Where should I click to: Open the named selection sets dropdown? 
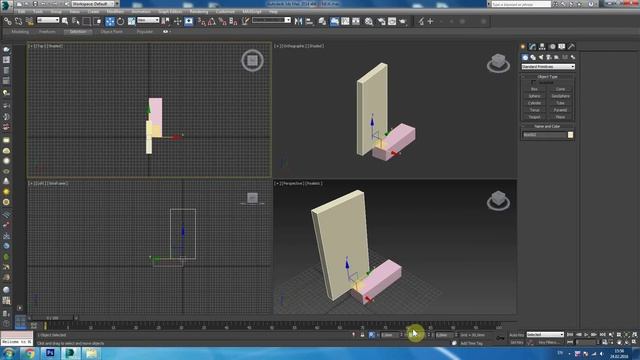coord(271,20)
